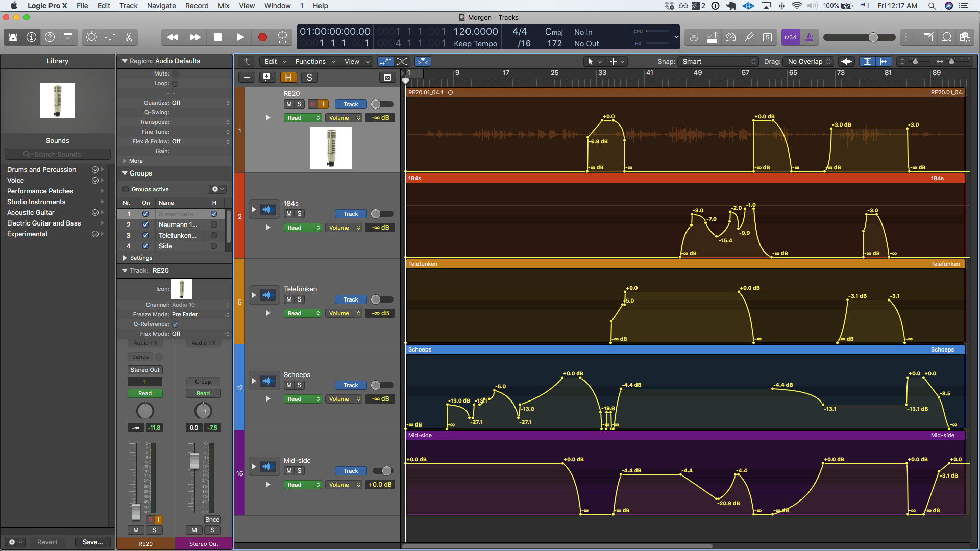Toggle the Flex show/hide button
Viewport: 980px width, 551px height.
click(x=402, y=62)
